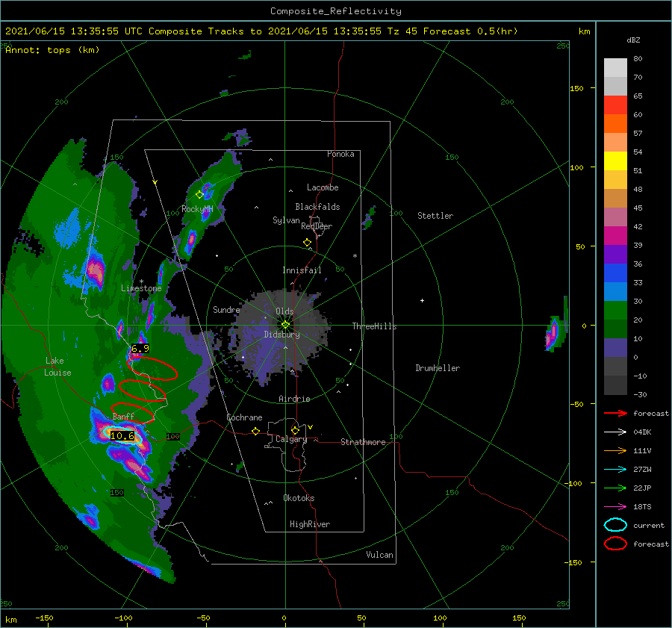Click the Calgary city label
This screenshot has height=628, width=672.
(291, 439)
